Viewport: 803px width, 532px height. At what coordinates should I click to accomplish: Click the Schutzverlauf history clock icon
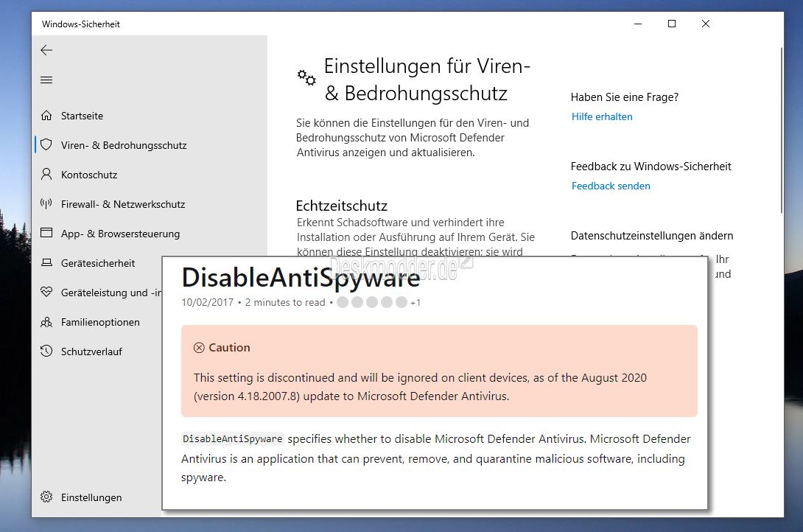click(46, 351)
